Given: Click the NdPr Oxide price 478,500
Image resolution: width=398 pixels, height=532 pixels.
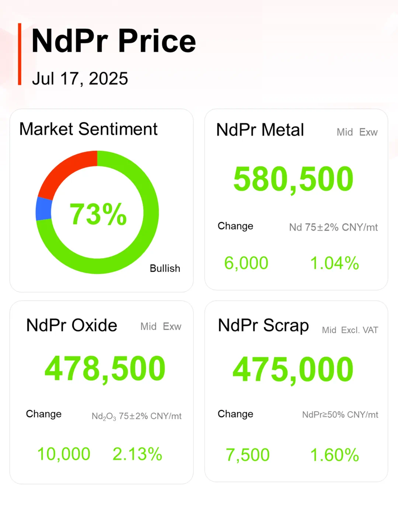Looking at the screenshot, I should tap(105, 368).
